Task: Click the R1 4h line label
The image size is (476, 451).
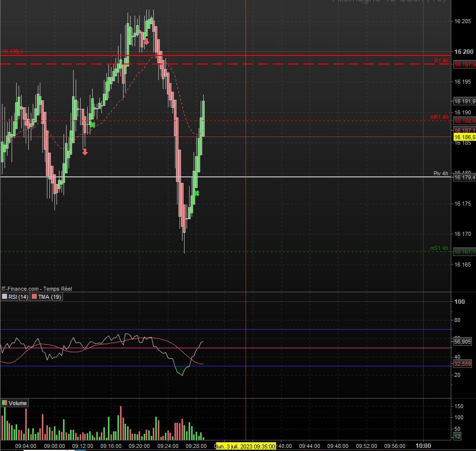Action: click(x=441, y=60)
